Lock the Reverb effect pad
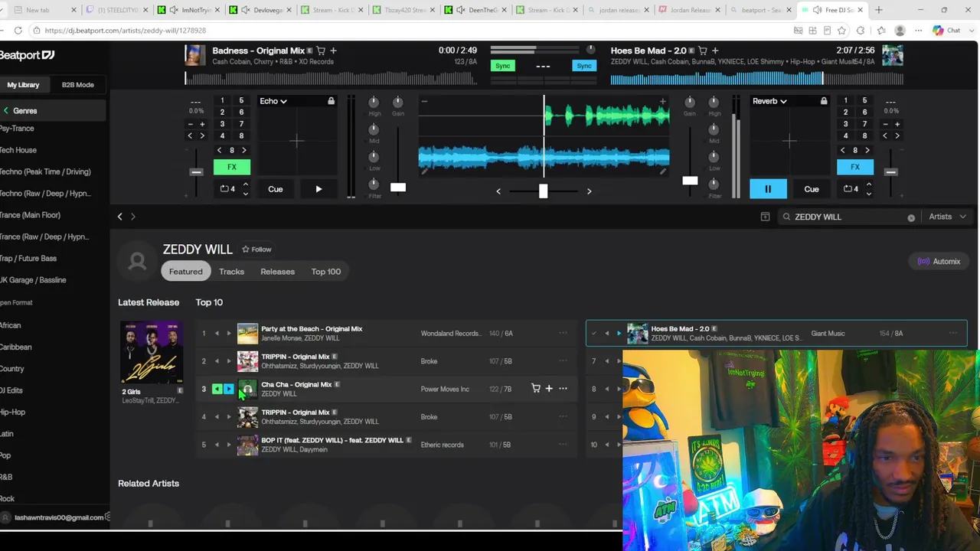980x551 pixels. (x=824, y=101)
